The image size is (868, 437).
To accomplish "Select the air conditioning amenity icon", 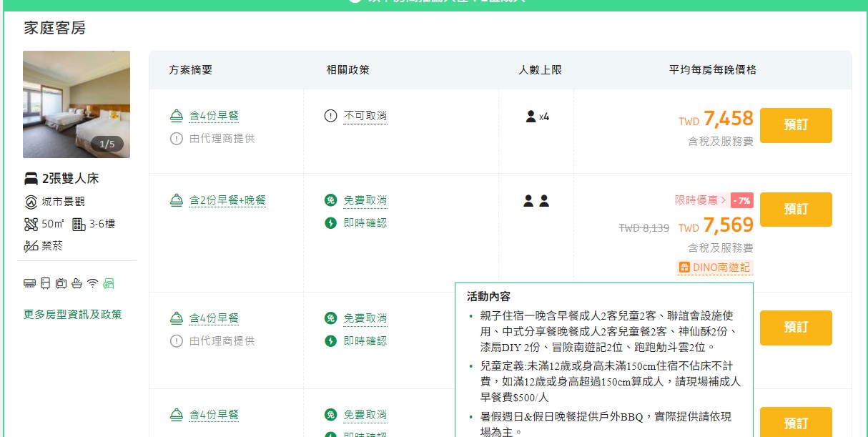I will [29, 283].
